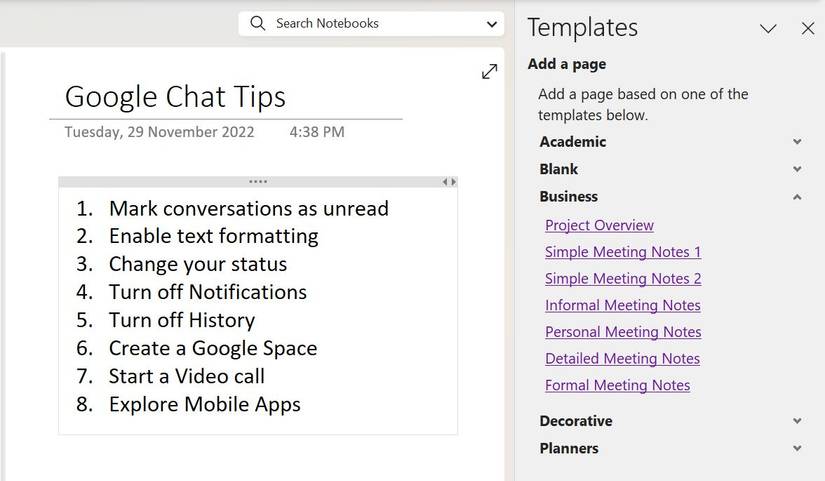Expand the Planners templates category

coord(797,448)
